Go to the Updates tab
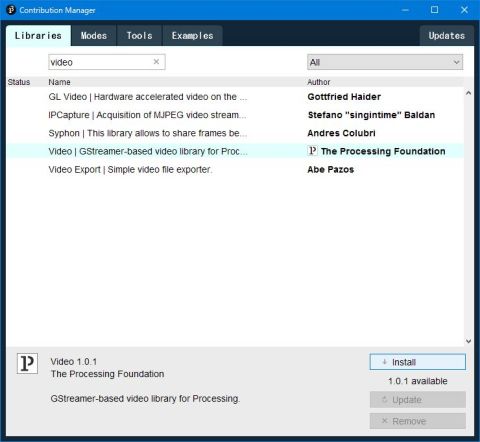480x442 pixels. (x=447, y=36)
